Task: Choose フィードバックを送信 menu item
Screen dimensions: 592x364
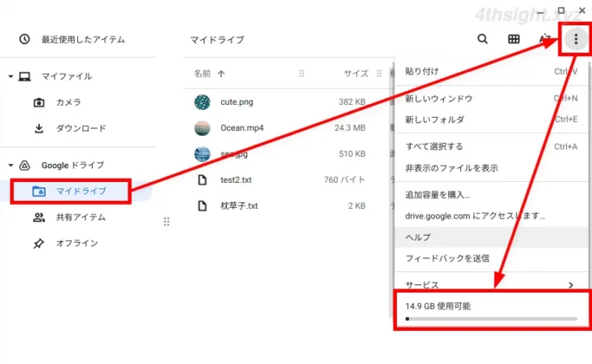Action: 490,258
